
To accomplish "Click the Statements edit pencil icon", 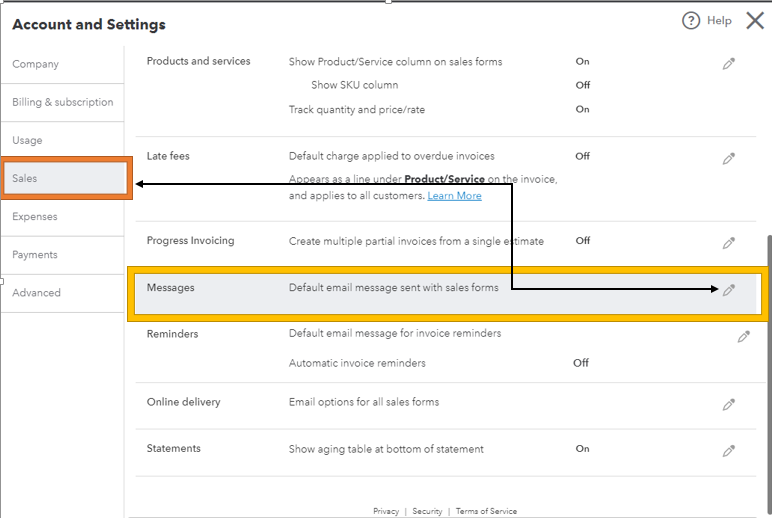I will coord(729,451).
